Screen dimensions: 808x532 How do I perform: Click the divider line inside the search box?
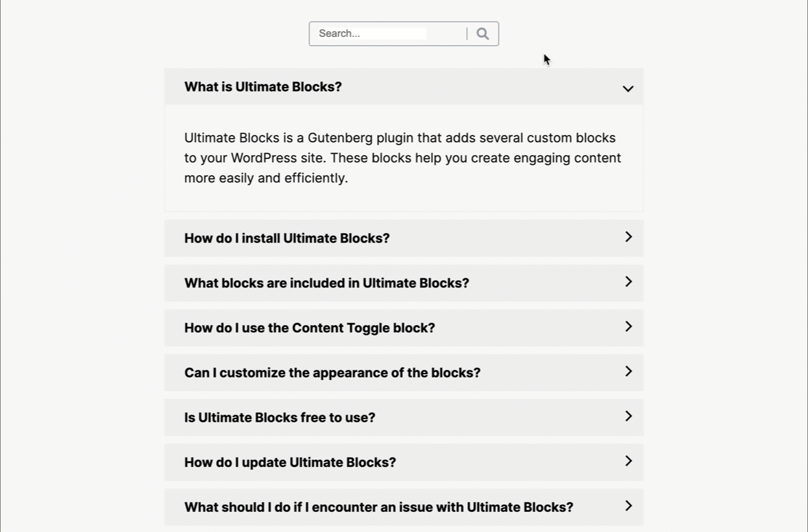[467, 34]
